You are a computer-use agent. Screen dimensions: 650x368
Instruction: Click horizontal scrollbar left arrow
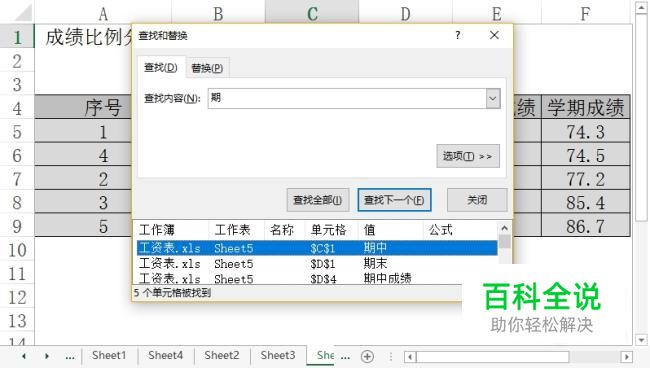click(410, 357)
